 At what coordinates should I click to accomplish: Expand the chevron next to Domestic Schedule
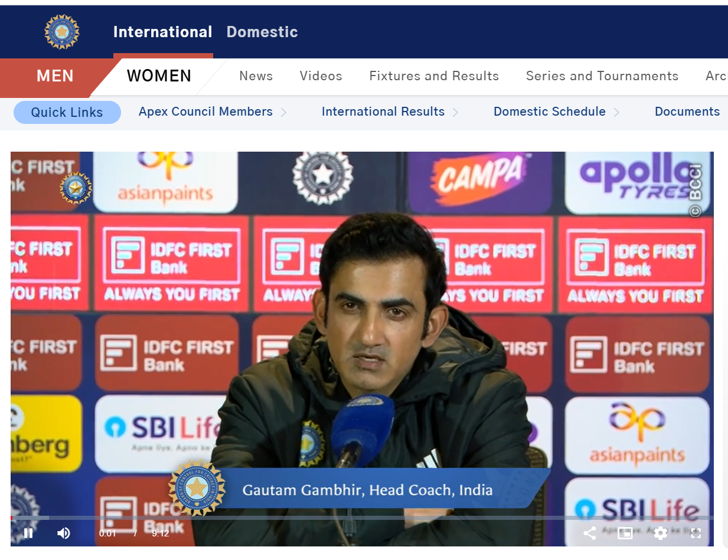tap(616, 112)
